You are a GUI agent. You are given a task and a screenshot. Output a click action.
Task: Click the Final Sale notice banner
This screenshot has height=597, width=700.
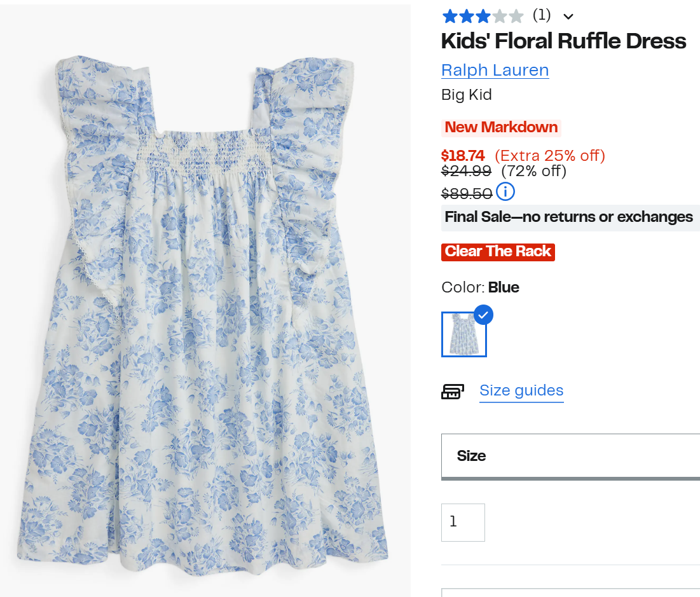click(570, 217)
